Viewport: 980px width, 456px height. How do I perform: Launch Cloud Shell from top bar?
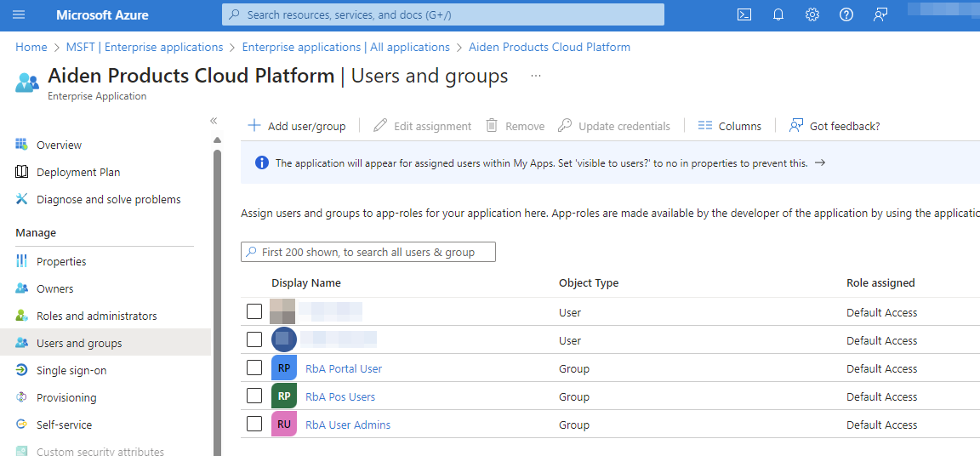coord(744,14)
